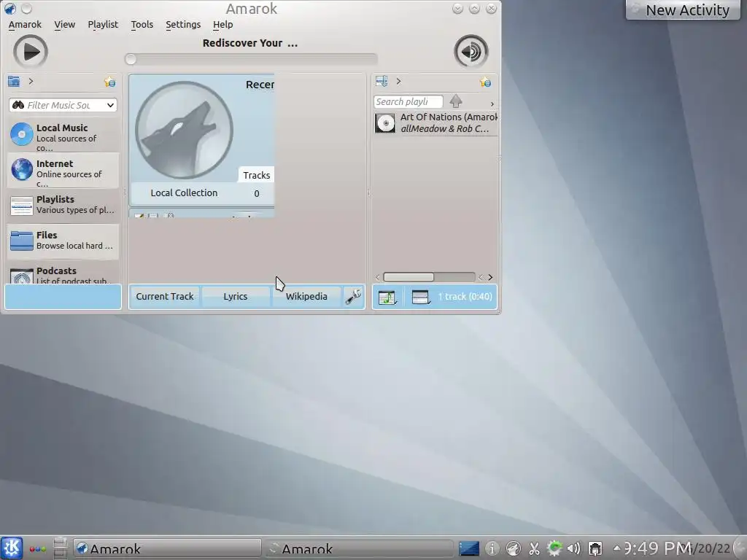Open Internet online sources

pos(63,171)
